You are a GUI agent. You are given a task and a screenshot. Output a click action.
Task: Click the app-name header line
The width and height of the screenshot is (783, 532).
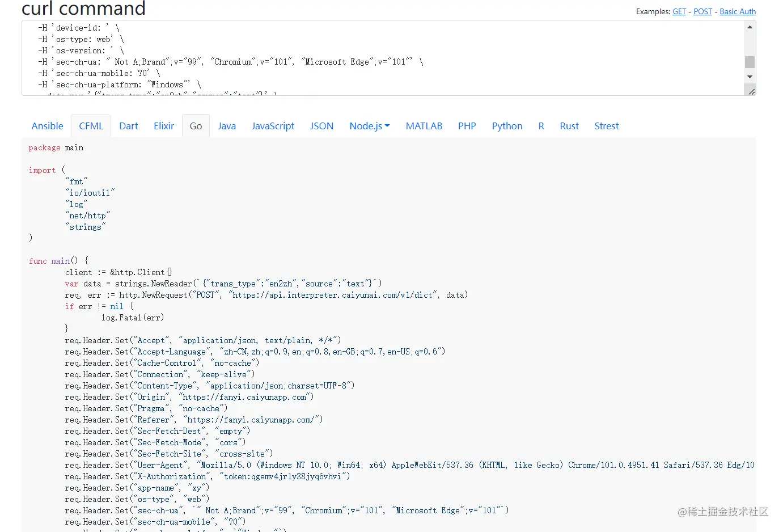tap(137, 488)
